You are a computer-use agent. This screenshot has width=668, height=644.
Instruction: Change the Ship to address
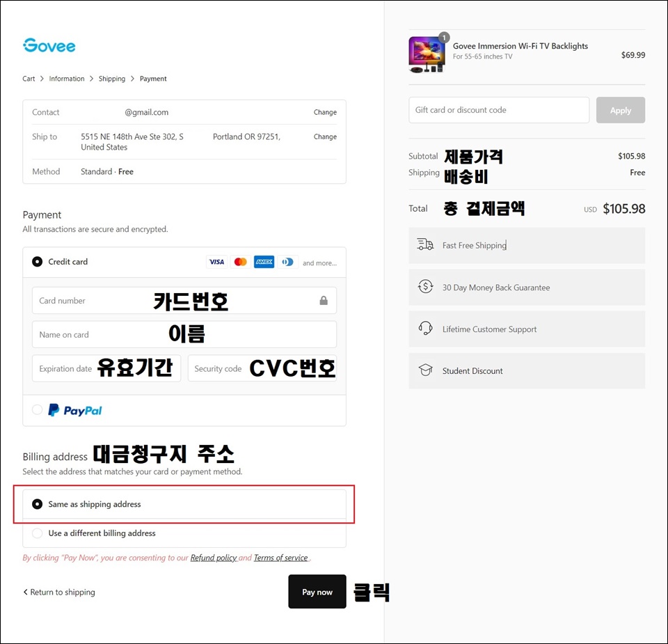(325, 136)
